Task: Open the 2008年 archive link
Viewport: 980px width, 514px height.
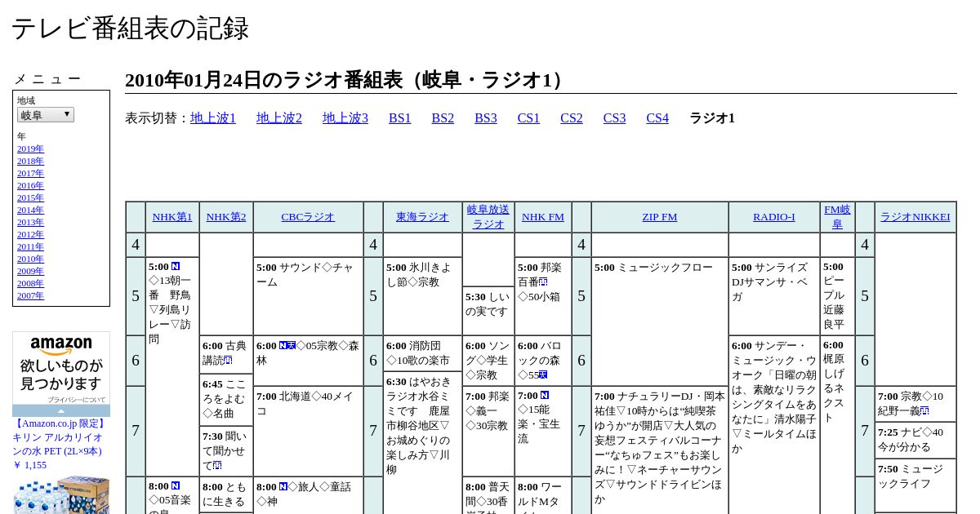Action: pos(30,284)
